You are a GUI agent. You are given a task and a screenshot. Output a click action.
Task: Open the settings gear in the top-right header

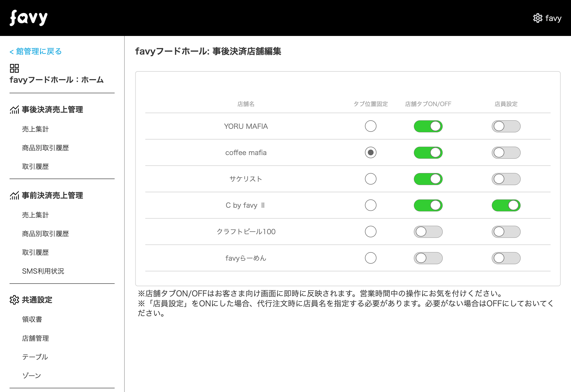[538, 18]
